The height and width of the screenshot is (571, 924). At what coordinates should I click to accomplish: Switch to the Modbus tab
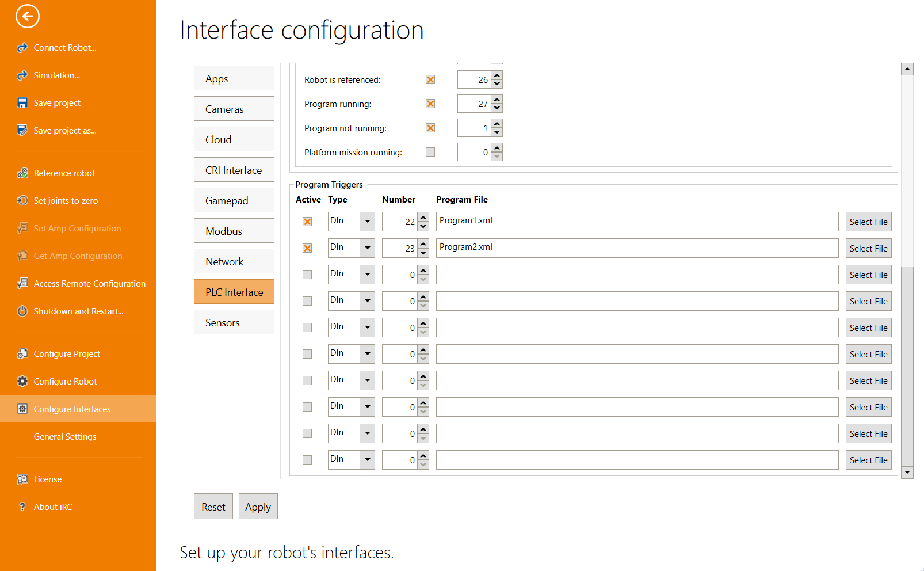pos(234,231)
